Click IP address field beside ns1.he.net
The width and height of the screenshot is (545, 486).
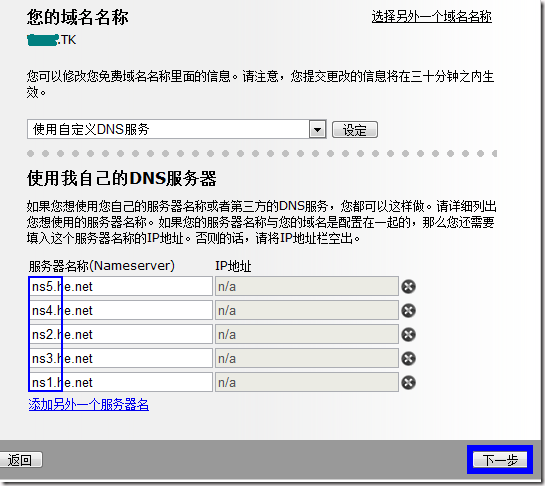307,382
